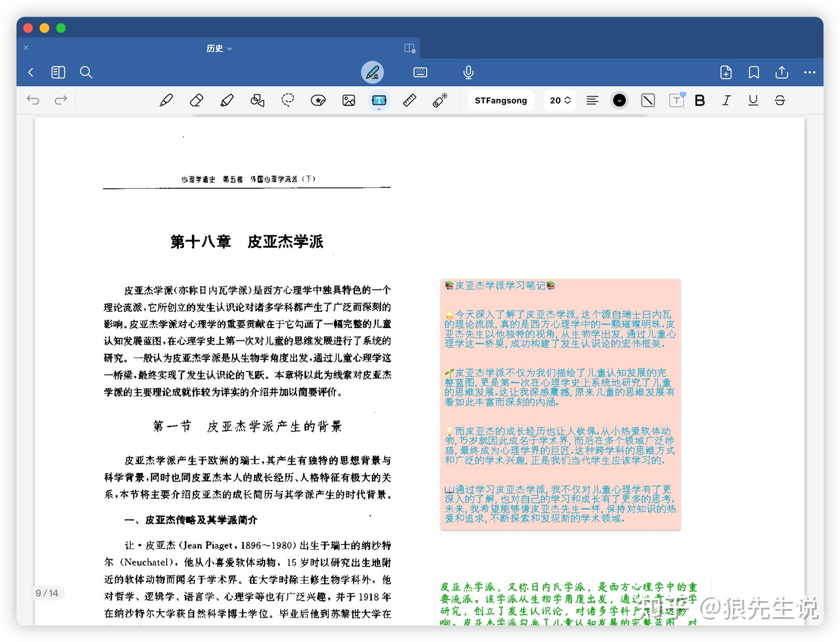
Task: Select the Ruler tool
Action: (x=409, y=100)
